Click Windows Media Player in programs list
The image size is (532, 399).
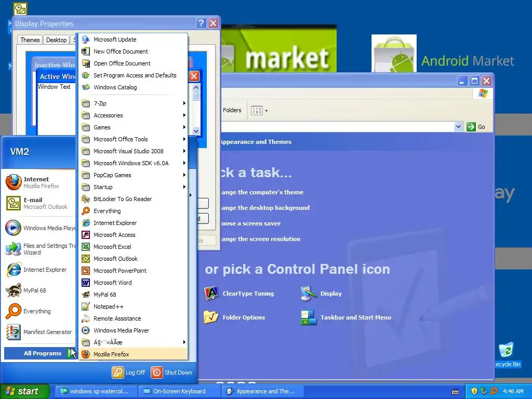coord(134,330)
